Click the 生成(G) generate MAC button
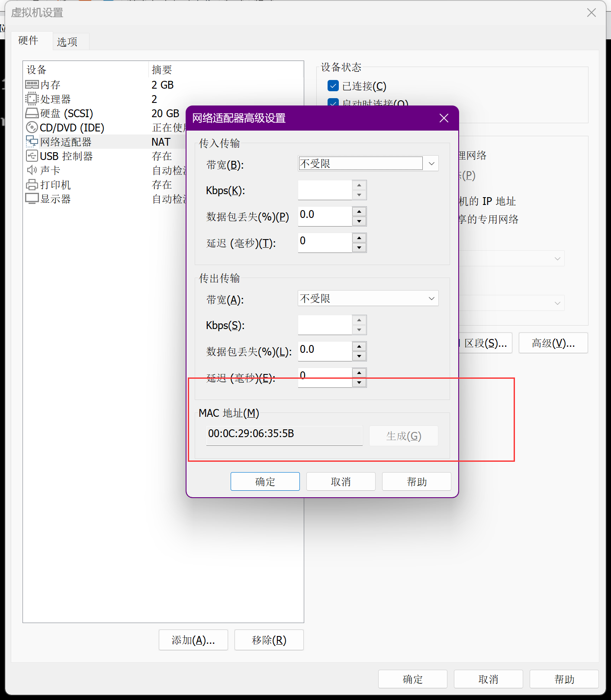 (x=404, y=436)
